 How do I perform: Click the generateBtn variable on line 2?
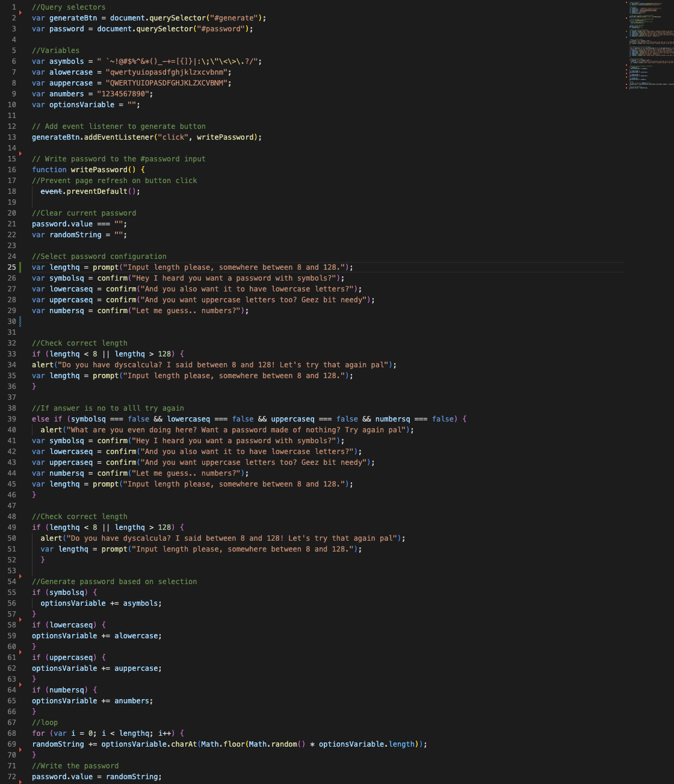pos(73,17)
